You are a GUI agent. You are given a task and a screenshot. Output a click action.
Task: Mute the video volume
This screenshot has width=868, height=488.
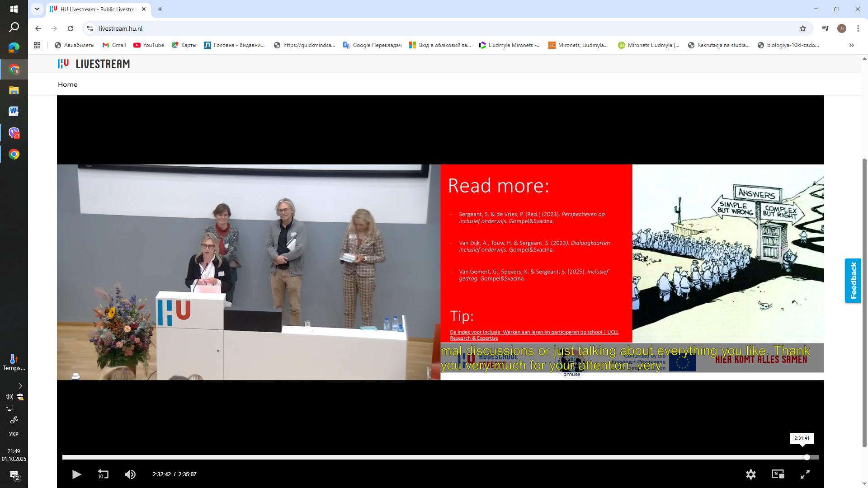[x=130, y=474]
